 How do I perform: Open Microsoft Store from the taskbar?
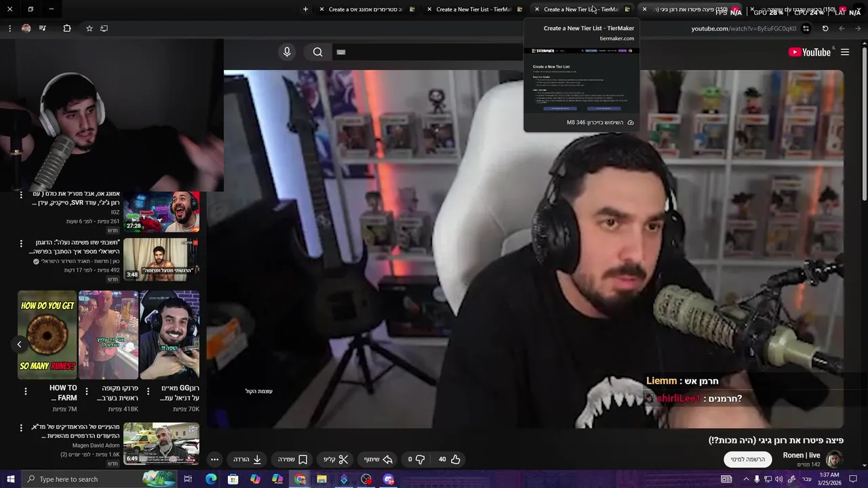[233, 479]
